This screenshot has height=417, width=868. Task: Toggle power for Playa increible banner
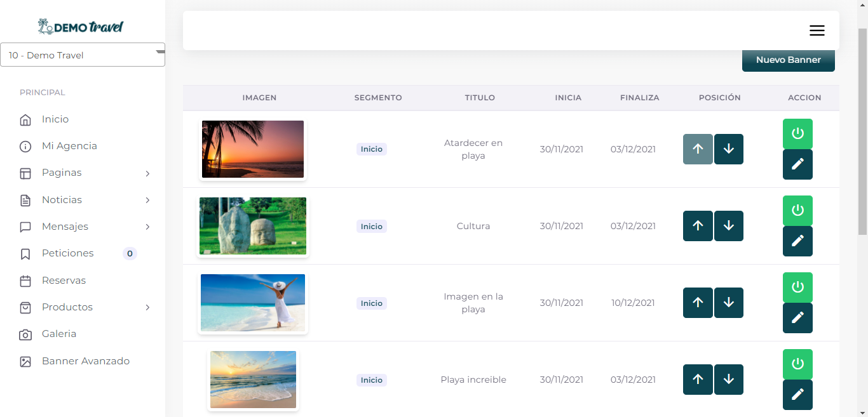(797, 364)
